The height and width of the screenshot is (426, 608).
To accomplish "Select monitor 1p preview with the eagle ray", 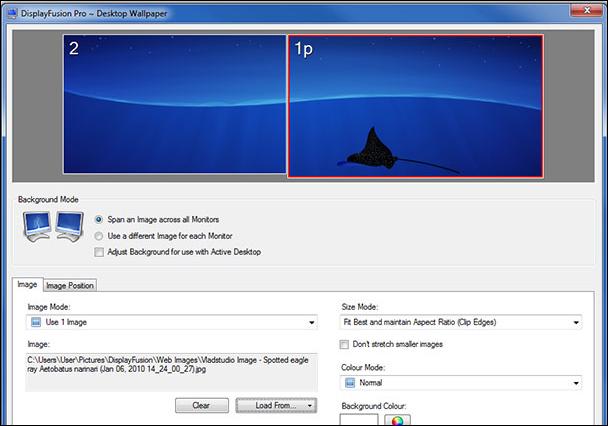I will point(417,105).
